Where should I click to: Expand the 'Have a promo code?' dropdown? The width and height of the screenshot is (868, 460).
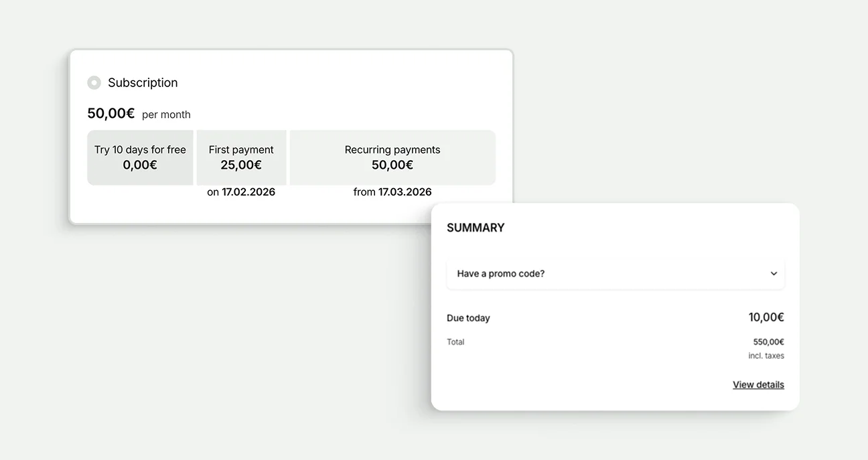coord(616,274)
